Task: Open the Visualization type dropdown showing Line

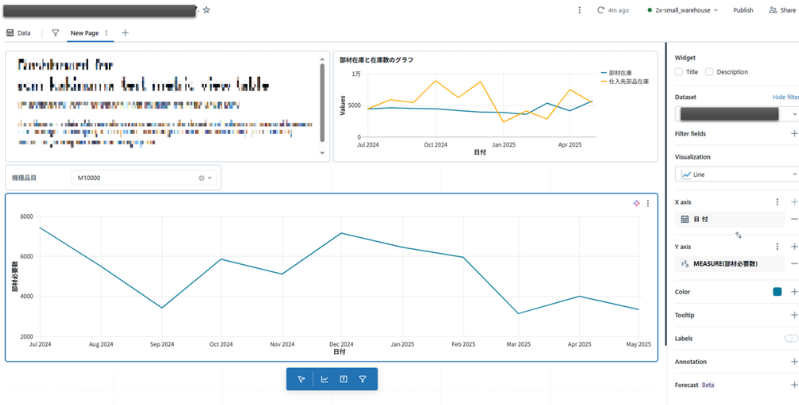Action: pos(737,174)
